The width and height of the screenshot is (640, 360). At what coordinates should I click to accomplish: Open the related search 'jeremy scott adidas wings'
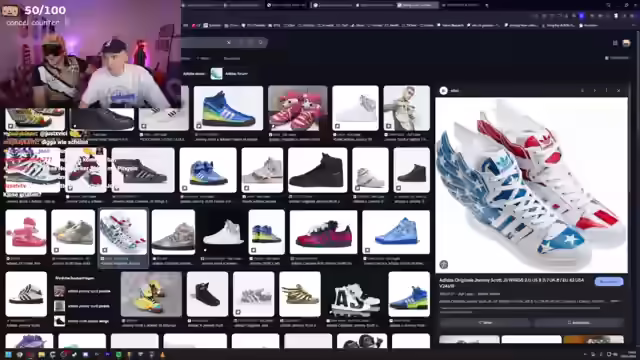coord(82,321)
